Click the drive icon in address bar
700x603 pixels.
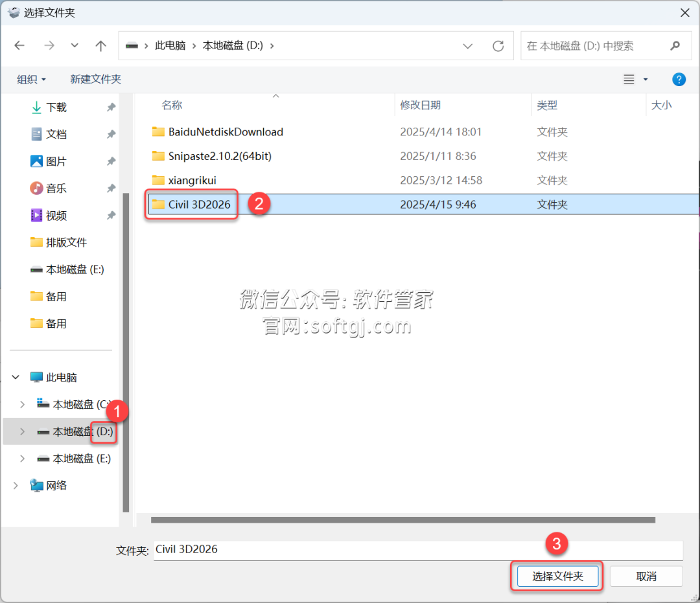pyautogui.click(x=132, y=46)
